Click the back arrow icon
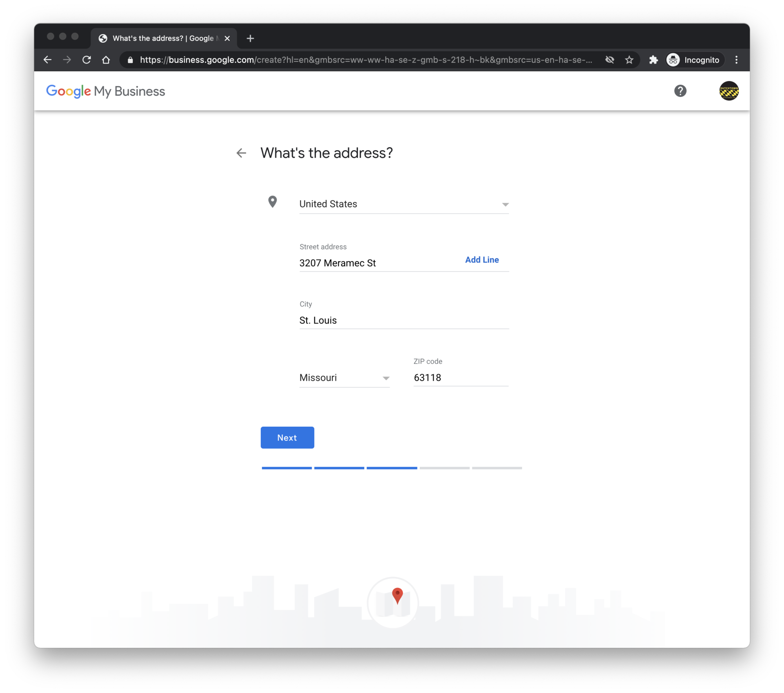The height and width of the screenshot is (693, 784). pos(241,153)
